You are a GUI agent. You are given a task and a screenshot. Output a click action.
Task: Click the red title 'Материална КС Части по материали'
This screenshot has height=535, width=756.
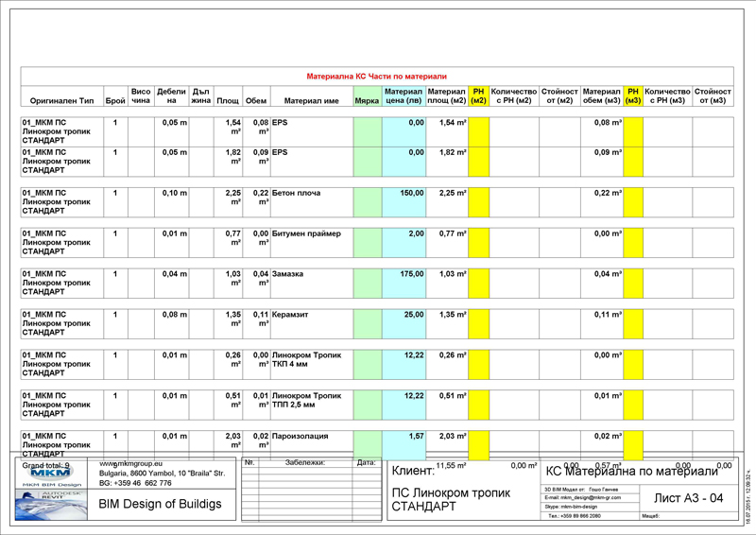(376, 77)
